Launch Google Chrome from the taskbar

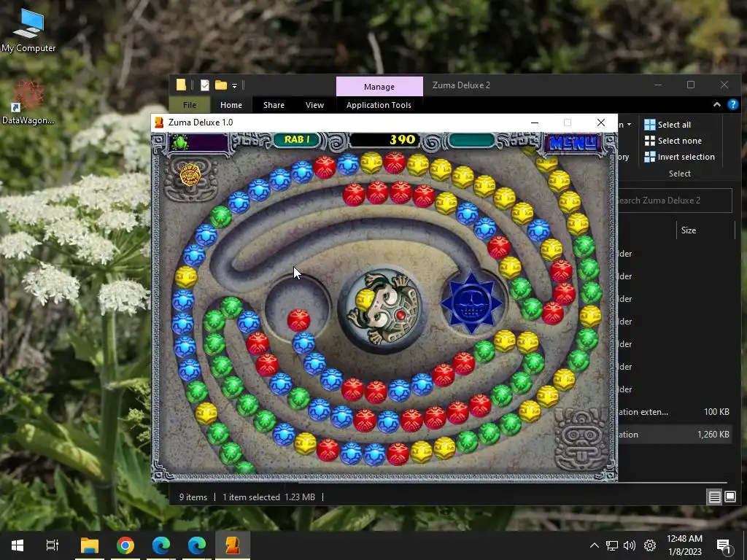tap(125, 545)
